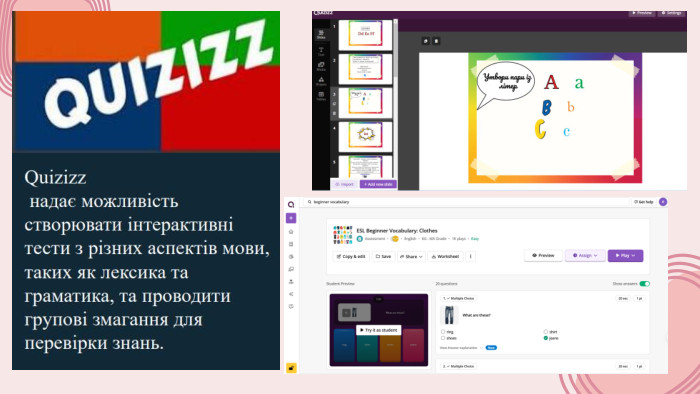The image size is (700, 394).
Task: Open the three-dot more options menu
Action: 470,257
